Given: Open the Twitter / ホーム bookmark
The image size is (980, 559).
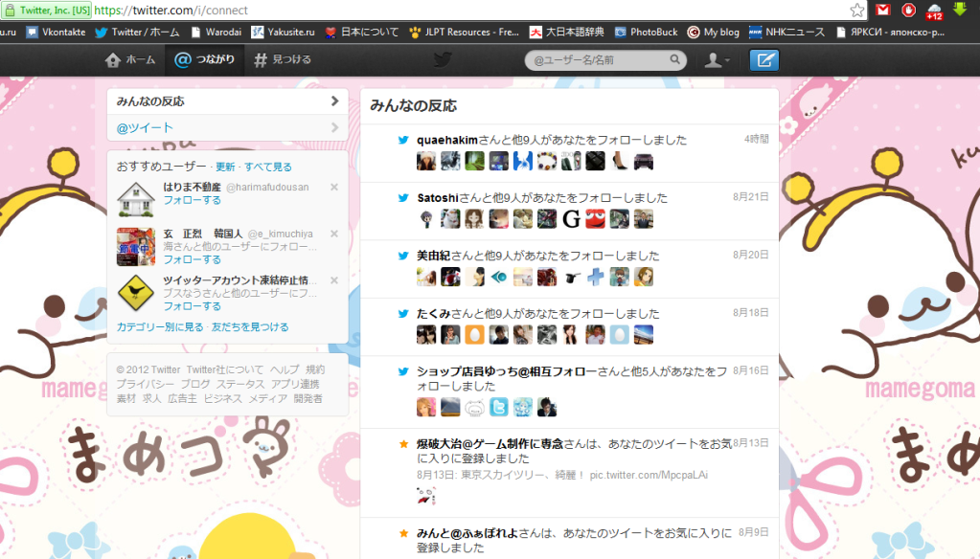Looking at the screenshot, I should click(137, 32).
